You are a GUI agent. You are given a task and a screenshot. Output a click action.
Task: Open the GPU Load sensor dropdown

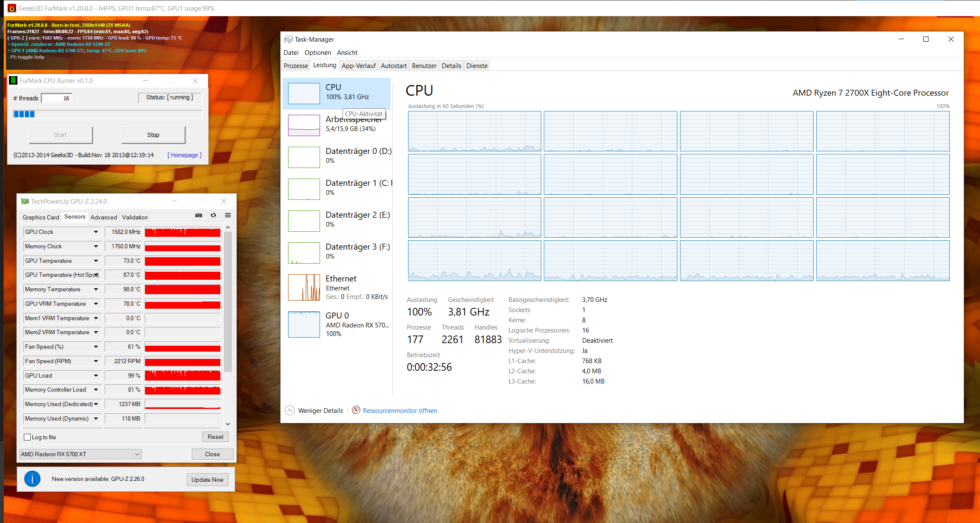coord(96,375)
